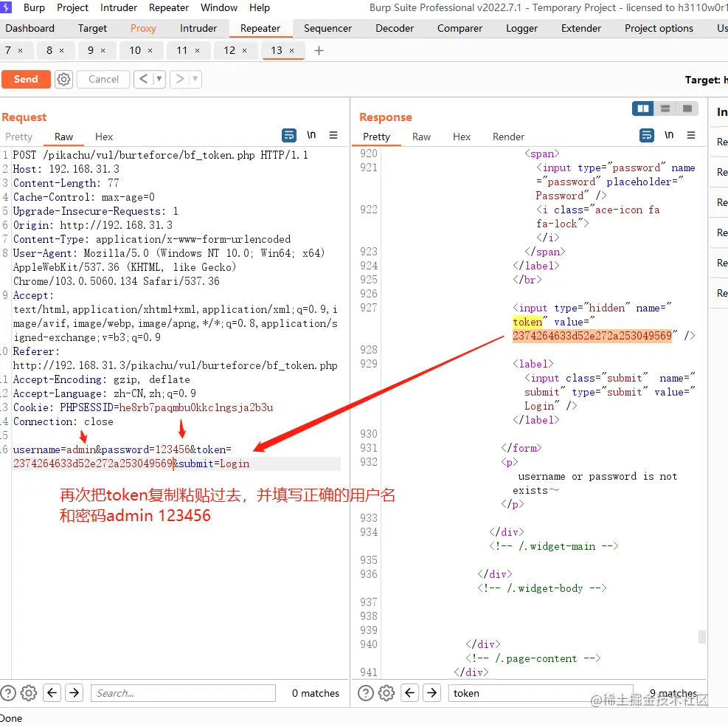Screen dimensions: 728x727
Task: Go to previous request in history arrow
Action: point(144,80)
